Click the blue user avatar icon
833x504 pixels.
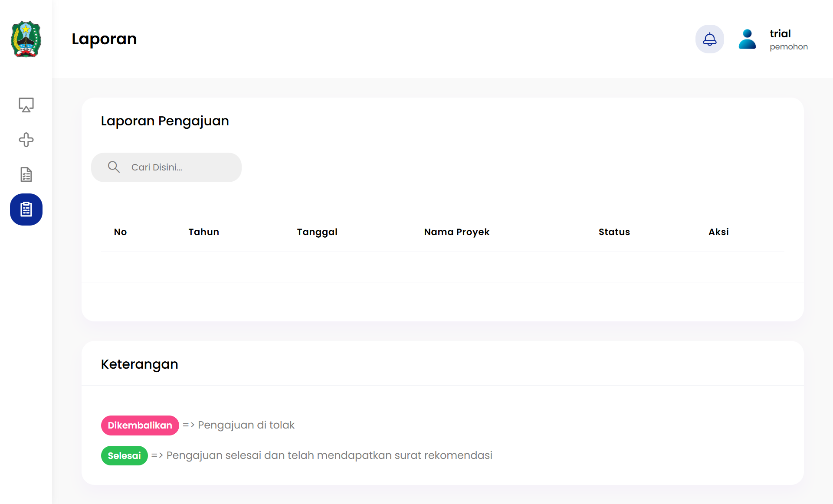747,39
